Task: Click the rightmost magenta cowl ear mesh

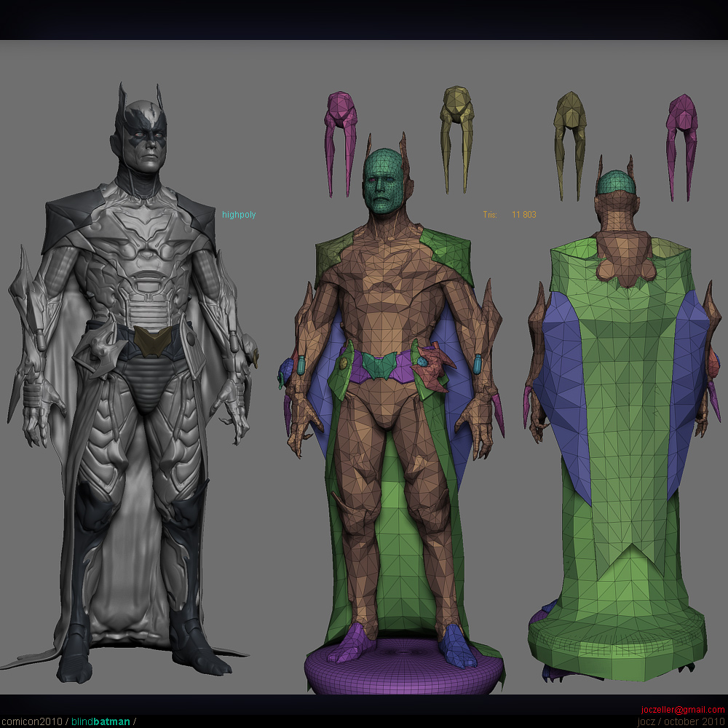Action: pos(682,147)
